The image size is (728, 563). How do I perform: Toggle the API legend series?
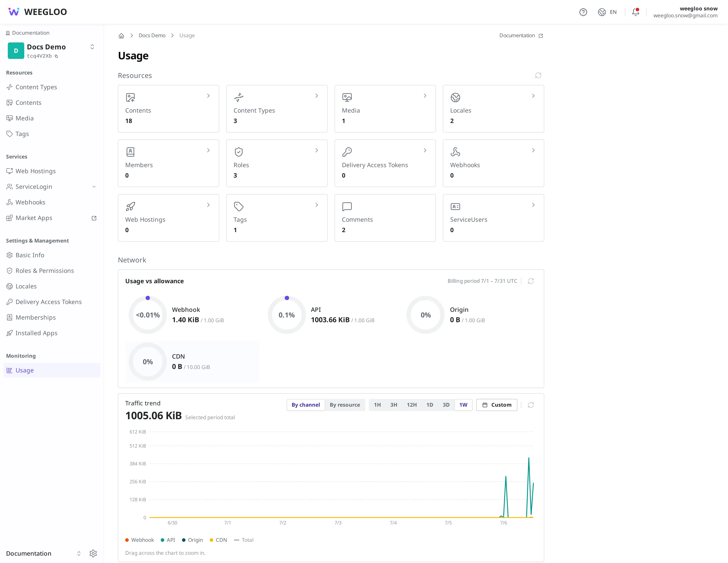pos(168,540)
